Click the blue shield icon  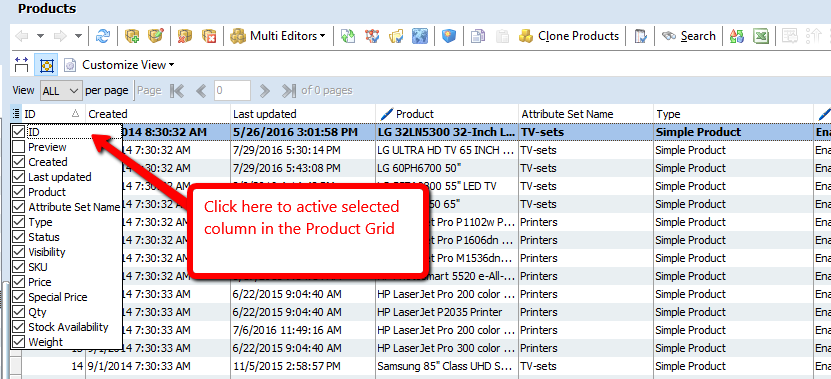coord(449,36)
